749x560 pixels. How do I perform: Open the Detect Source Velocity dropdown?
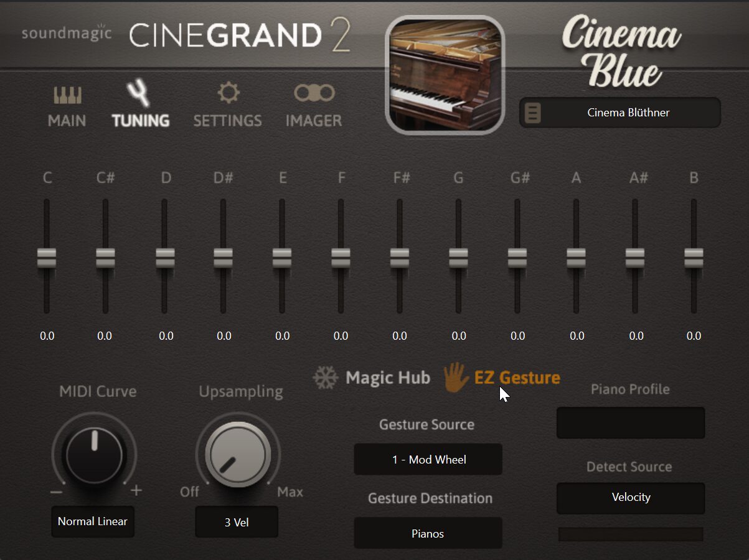(631, 497)
